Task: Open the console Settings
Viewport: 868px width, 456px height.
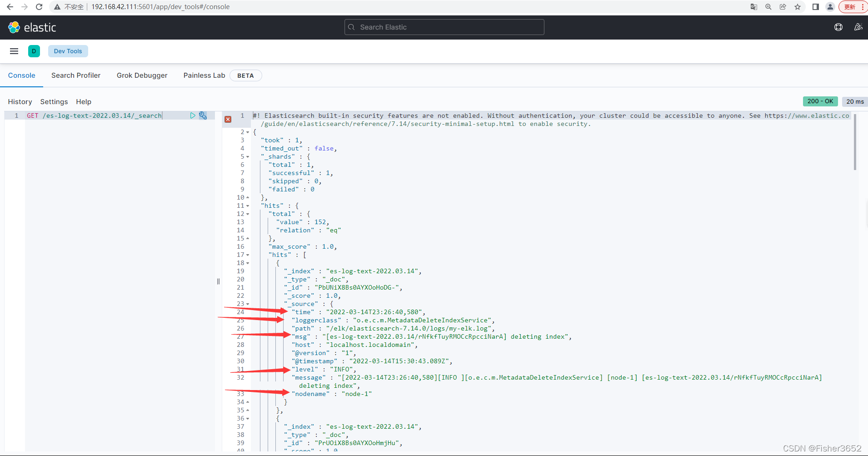Action: [54, 102]
